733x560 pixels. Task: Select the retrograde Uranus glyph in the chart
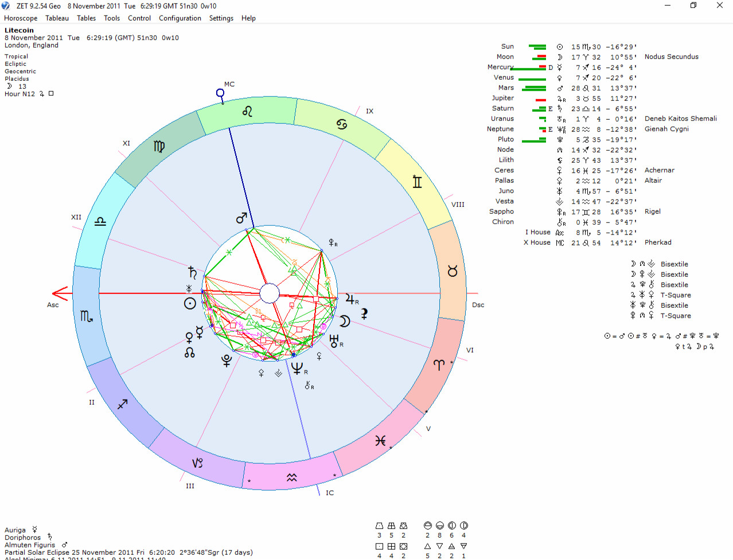click(x=336, y=342)
